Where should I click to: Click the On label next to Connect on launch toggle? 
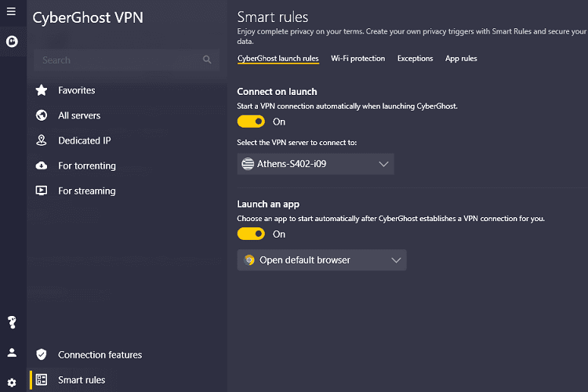coord(279,122)
